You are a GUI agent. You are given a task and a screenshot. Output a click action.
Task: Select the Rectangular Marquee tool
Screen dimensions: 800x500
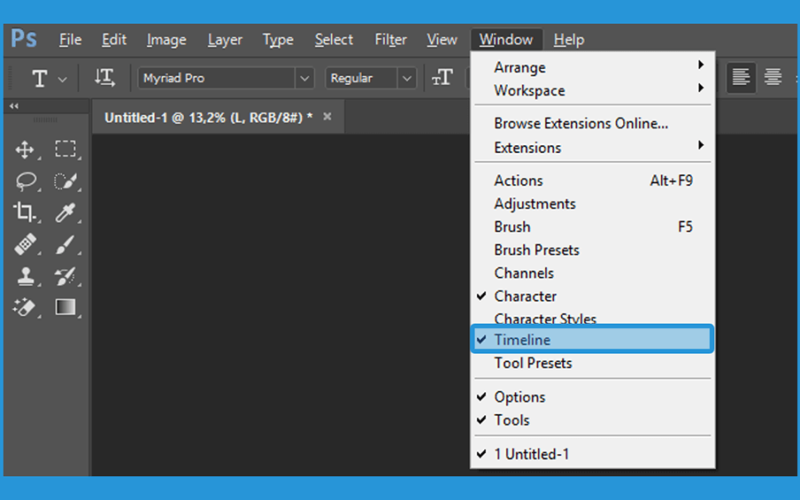point(65,149)
